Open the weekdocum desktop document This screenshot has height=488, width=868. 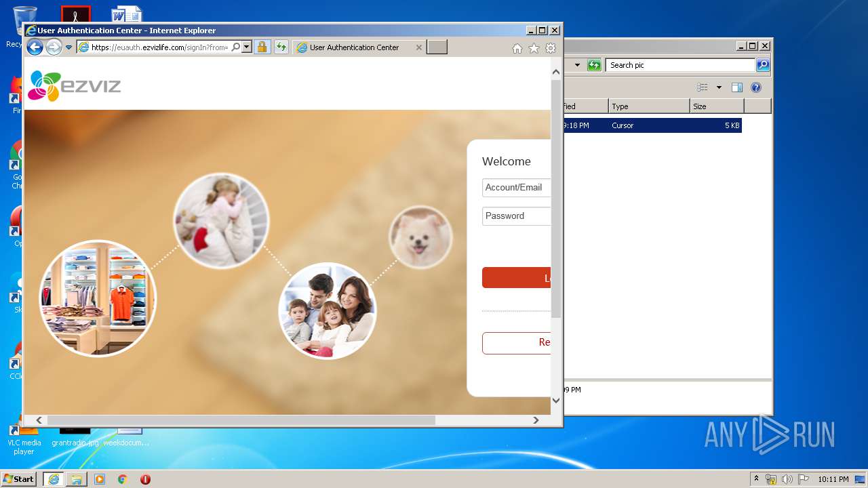tap(126, 437)
